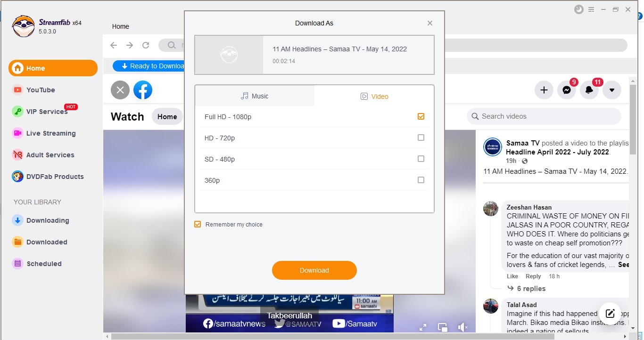Click the clock icon in the title bar
This screenshot has height=340, width=644.
click(579, 9)
